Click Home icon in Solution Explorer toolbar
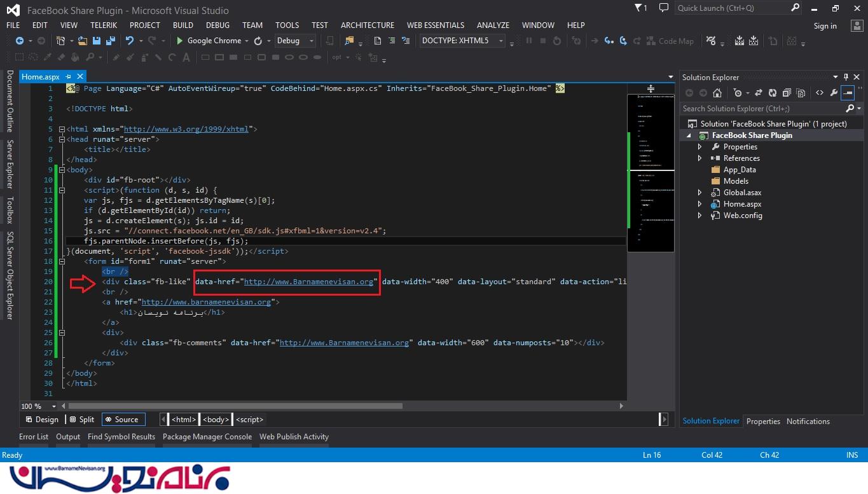 click(718, 93)
